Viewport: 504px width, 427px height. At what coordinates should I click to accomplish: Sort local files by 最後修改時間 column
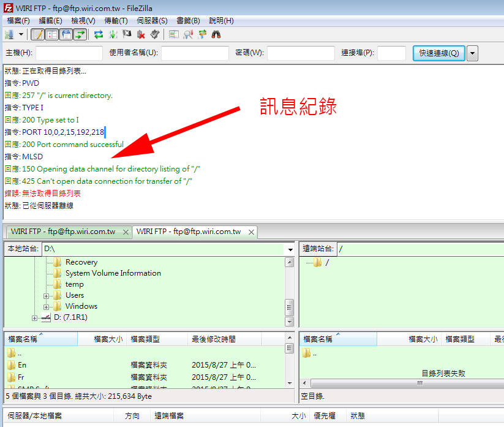(225, 339)
